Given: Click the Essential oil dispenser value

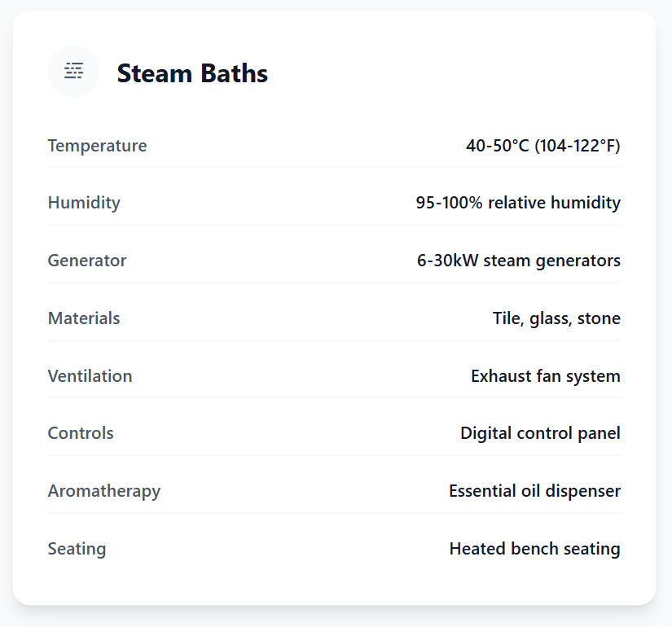Looking at the screenshot, I should click(534, 491).
